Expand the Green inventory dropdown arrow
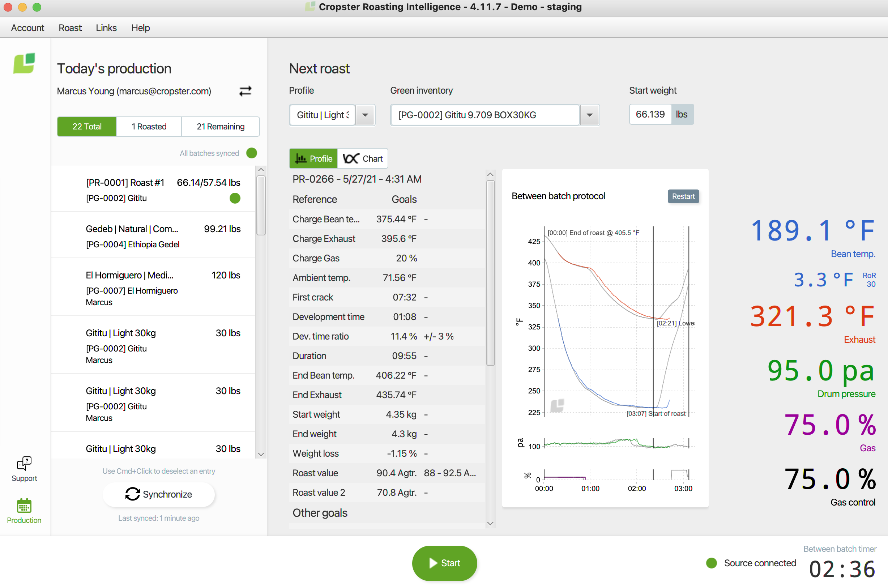Image resolution: width=888 pixels, height=588 pixels. (x=589, y=115)
